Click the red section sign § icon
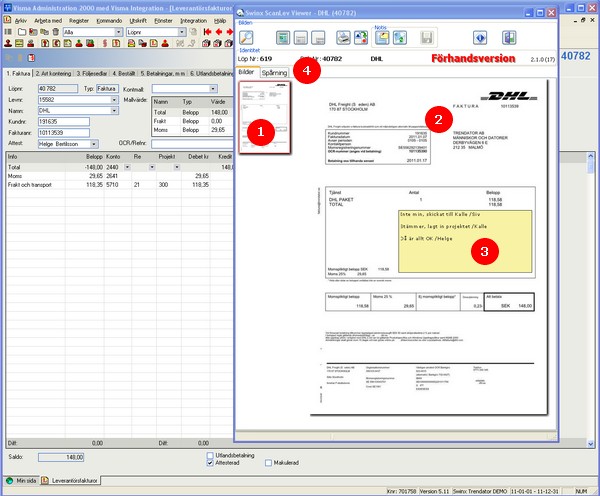Image resolution: width=600 pixels, height=496 pixels. tap(105, 43)
